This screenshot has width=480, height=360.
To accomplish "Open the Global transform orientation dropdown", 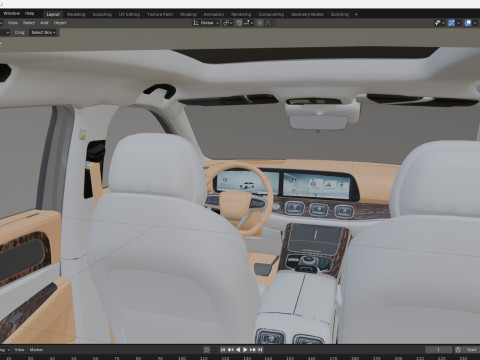I will pos(206,23).
